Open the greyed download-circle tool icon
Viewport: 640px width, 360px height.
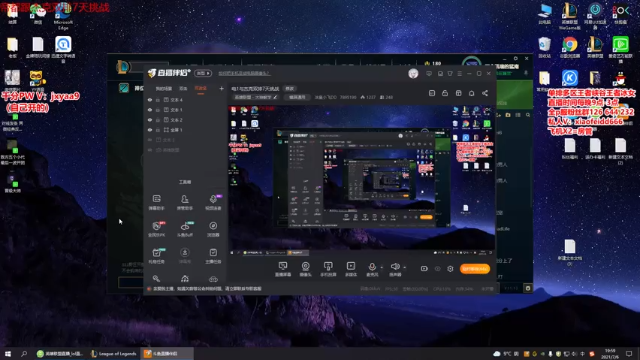pyautogui.click(x=185, y=253)
